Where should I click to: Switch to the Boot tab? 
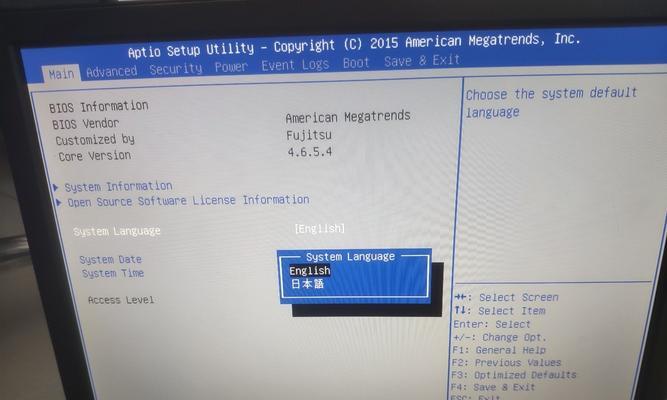[356, 63]
